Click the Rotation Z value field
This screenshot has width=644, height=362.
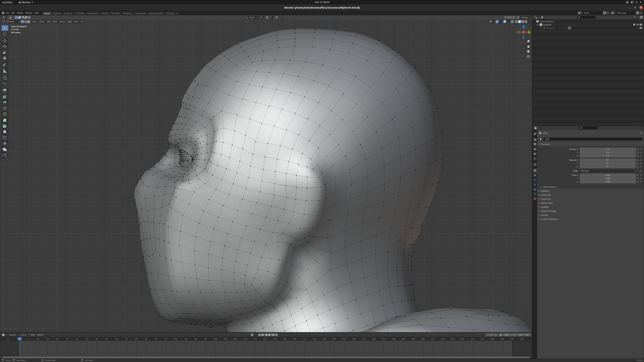point(608,167)
